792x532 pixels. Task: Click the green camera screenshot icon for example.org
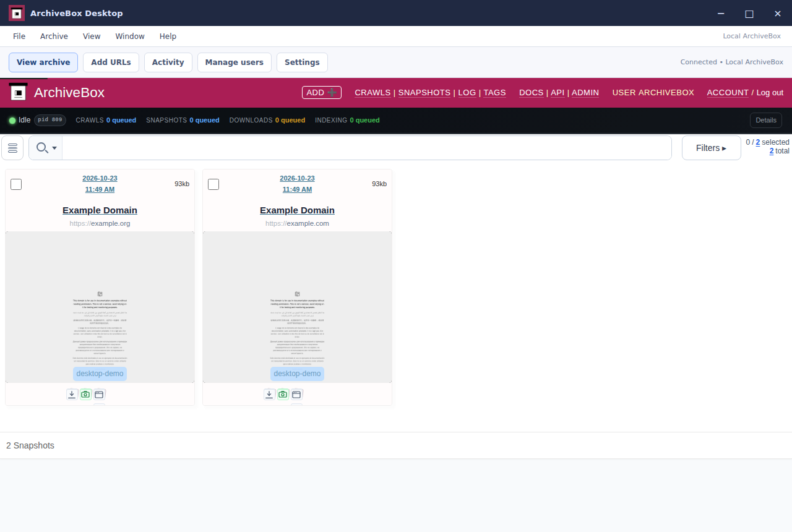click(85, 394)
